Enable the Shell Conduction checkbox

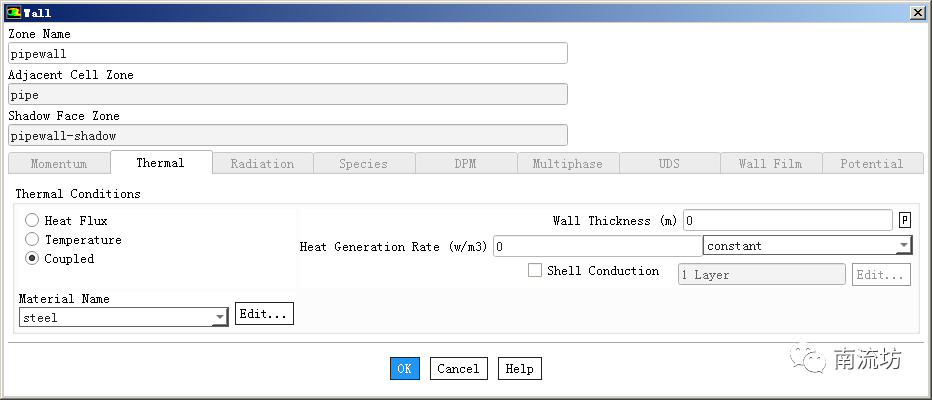point(535,270)
